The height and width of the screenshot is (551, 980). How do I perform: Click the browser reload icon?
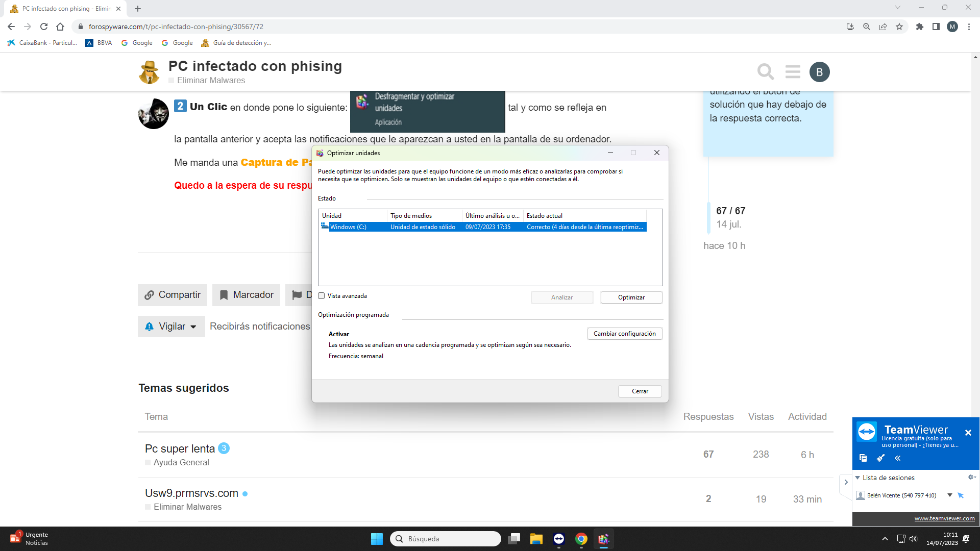tap(44, 27)
